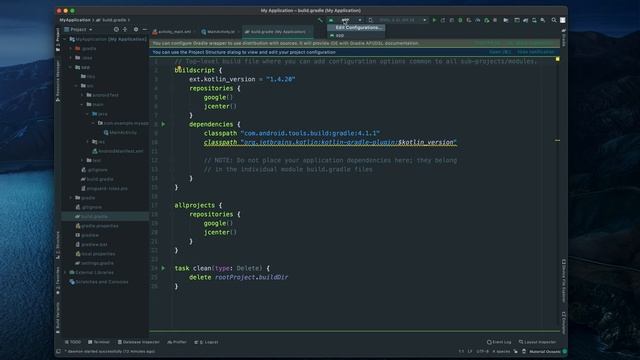The width and height of the screenshot is (640, 360).
Task: Collapse the src folder in tree
Action: click(x=77, y=86)
